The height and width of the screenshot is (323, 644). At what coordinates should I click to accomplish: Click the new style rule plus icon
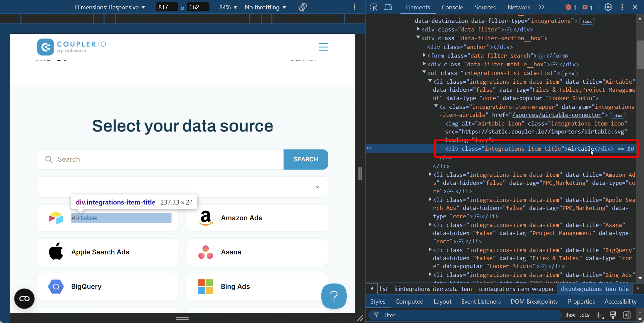click(x=599, y=315)
